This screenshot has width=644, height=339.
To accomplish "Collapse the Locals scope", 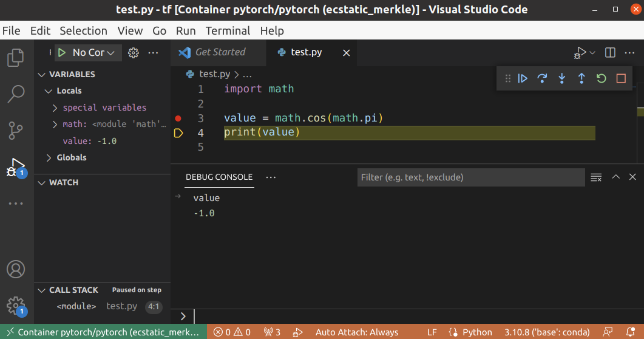I will (49, 91).
